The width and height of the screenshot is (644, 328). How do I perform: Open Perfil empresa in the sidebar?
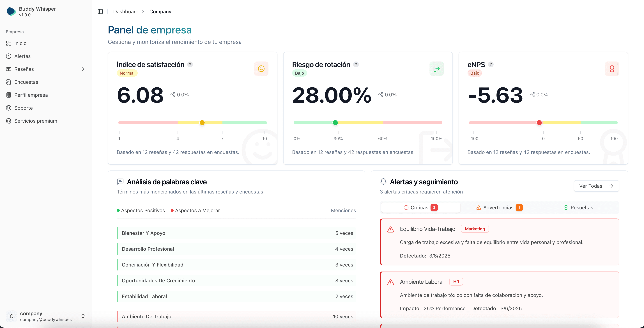pos(46,95)
